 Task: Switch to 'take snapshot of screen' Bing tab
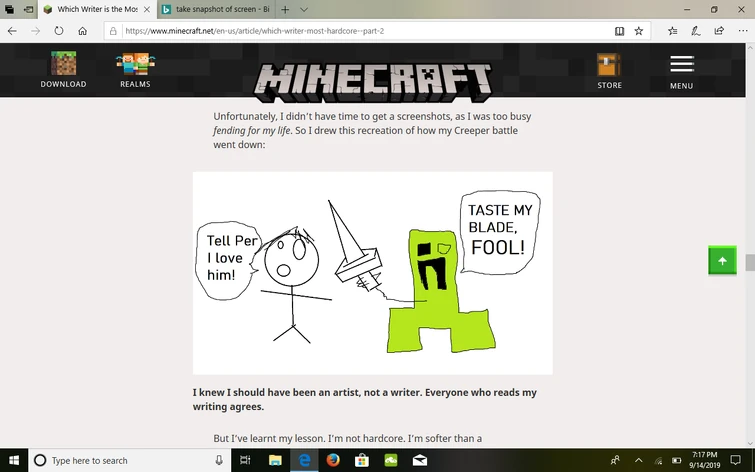(216, 9)
